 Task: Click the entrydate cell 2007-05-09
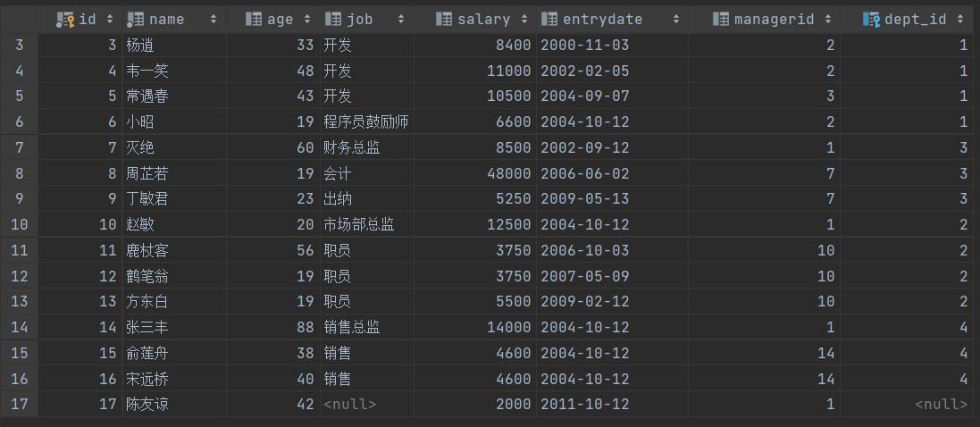[x=613, y=276]
